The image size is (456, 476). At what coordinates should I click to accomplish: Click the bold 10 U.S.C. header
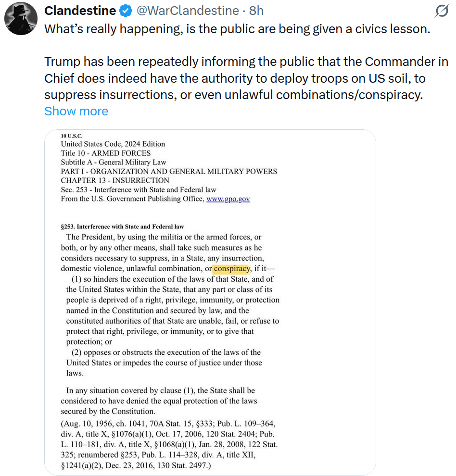tap(72, 136)
